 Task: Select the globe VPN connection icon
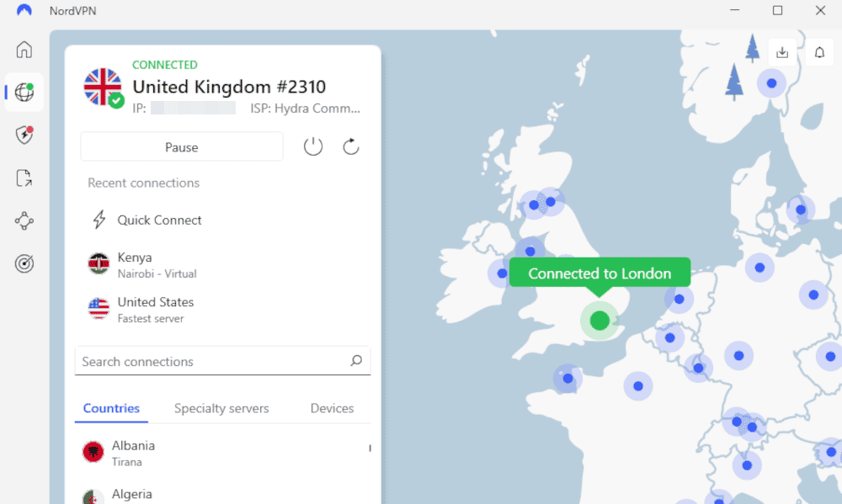24,92
